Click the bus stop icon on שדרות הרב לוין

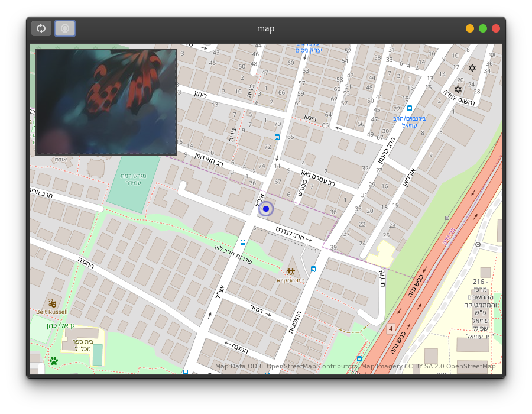[x=243, y=242]
